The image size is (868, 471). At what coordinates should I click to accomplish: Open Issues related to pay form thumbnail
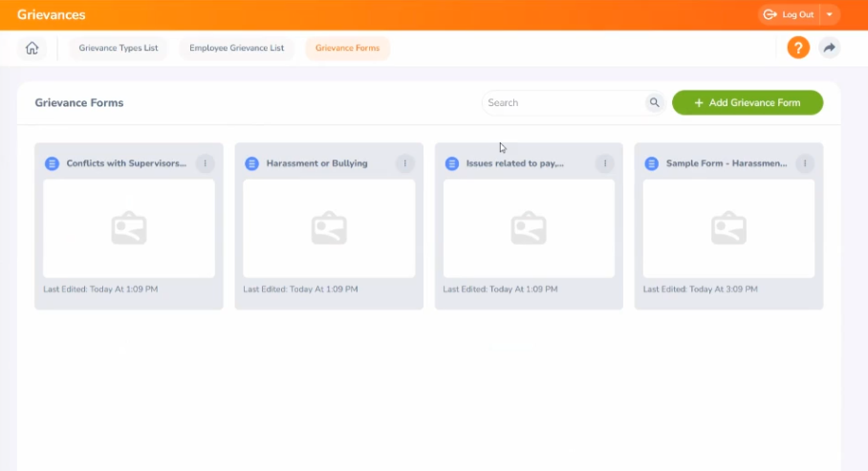tap(529, 228)
